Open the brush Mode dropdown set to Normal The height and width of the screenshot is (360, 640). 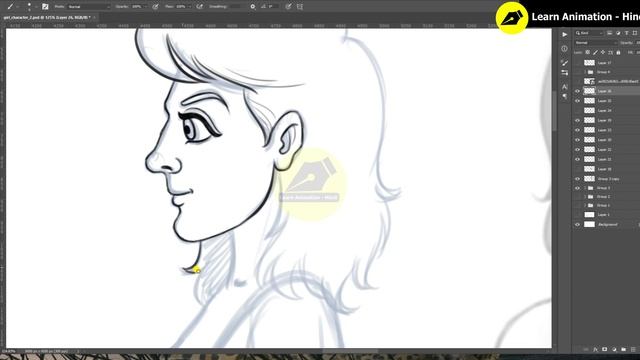(x=89, y=7)
